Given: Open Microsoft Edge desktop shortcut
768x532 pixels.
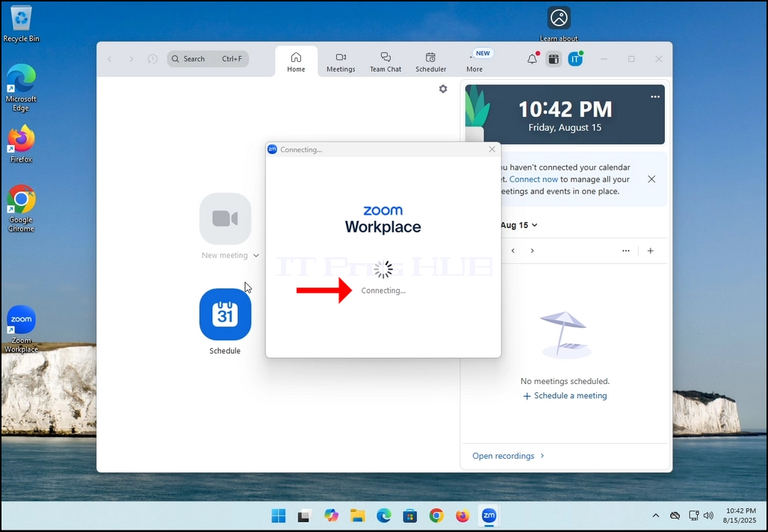Looking at the screenshot, I should 21,87.
